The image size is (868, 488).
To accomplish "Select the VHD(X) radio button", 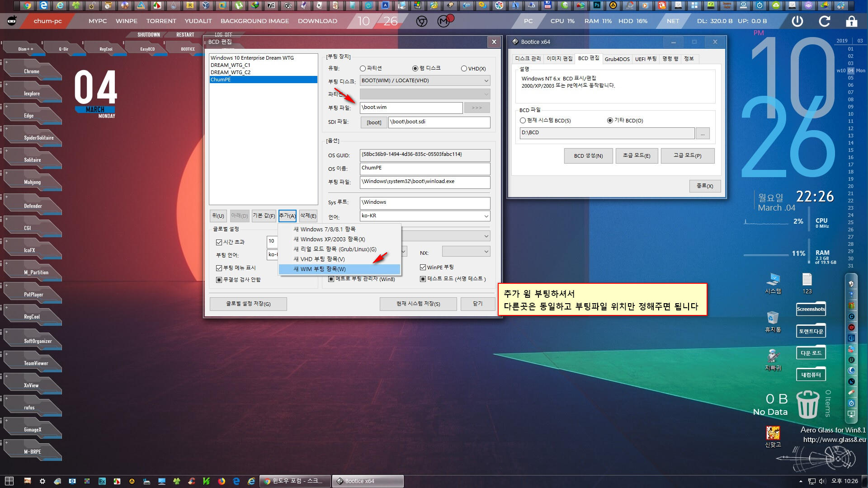I will 473,69.
